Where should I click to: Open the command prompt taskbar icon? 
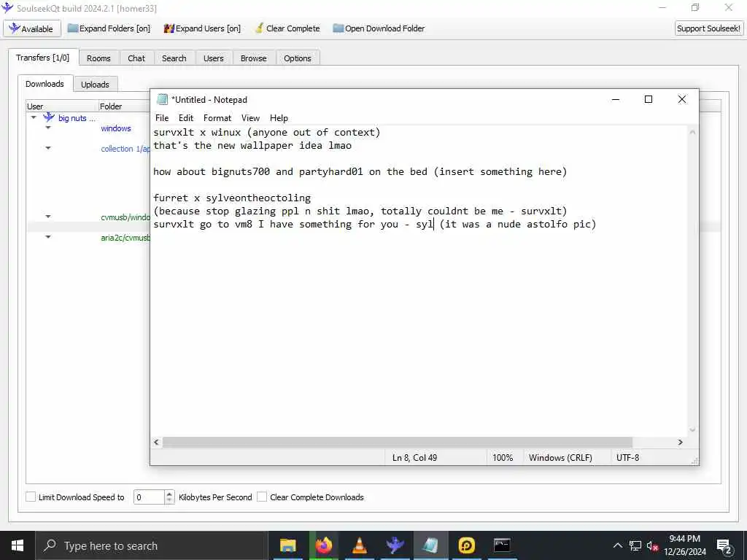(x=502, y=545)
